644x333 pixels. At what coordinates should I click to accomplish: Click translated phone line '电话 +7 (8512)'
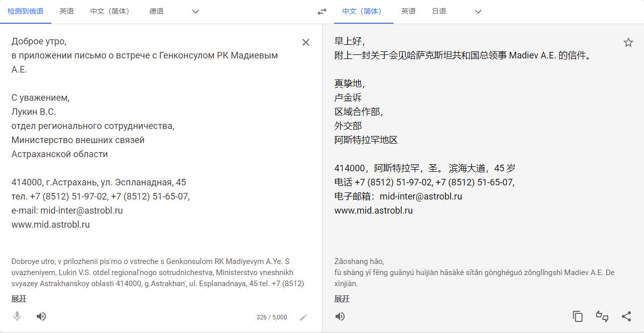tap(424, 182)
